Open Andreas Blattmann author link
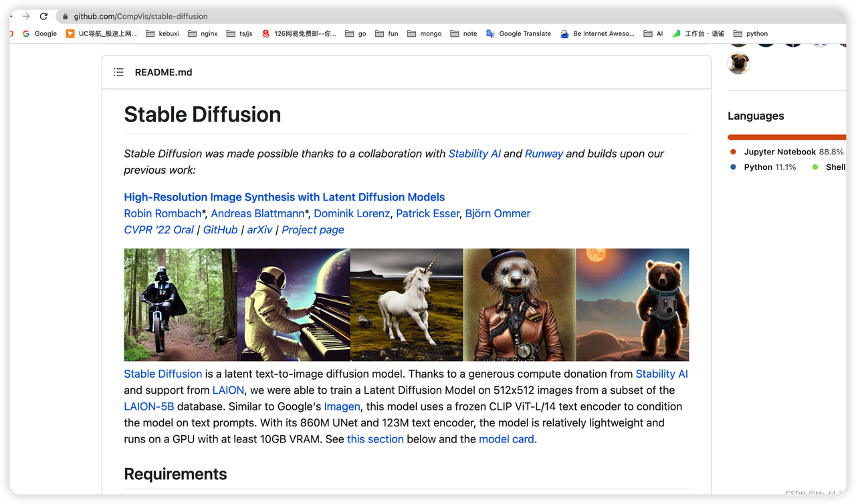Screen dimensions: 856x504 (257, 213)
